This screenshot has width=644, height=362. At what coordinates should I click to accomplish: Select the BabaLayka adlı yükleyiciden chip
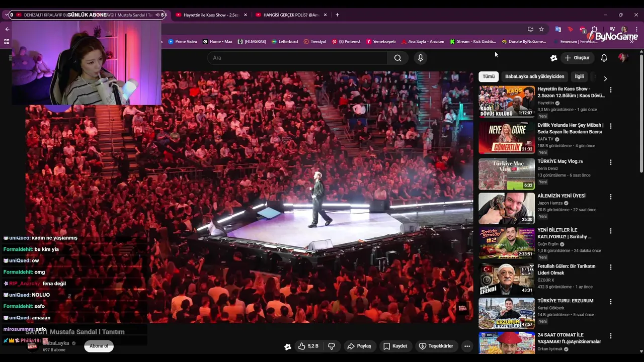pos(535,76)
